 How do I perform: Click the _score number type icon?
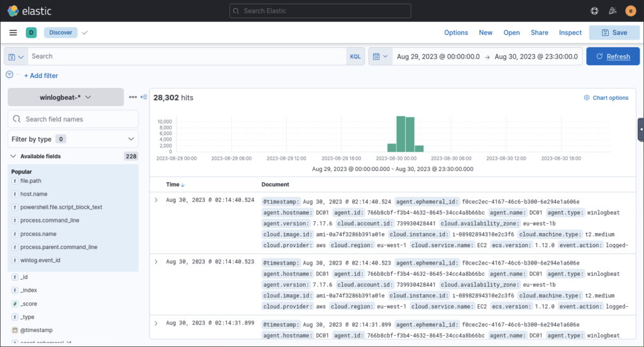click(15, 304)
